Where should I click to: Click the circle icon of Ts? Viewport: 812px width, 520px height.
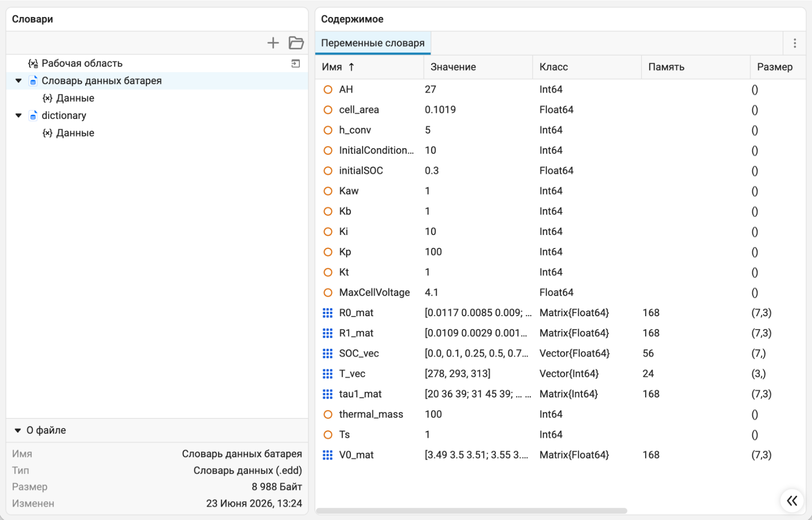(328, 434)
